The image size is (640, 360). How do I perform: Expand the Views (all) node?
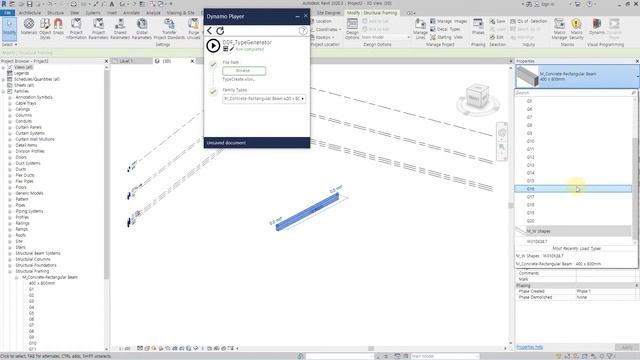pos(4,67)
